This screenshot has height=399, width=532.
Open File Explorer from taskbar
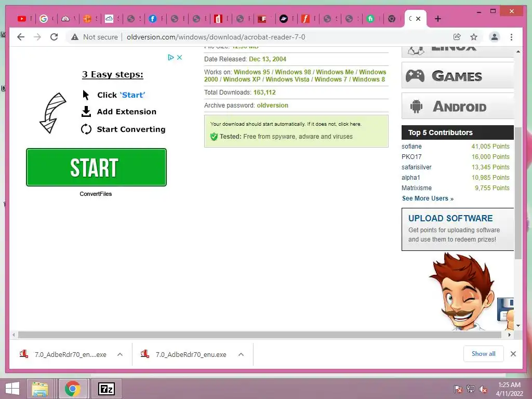coord(39,389)
